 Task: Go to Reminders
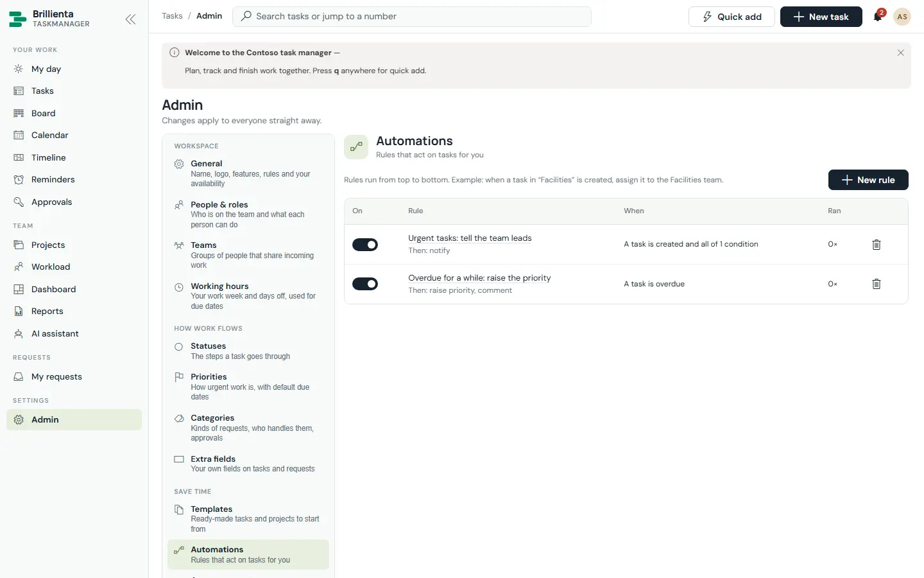[74, 180]
